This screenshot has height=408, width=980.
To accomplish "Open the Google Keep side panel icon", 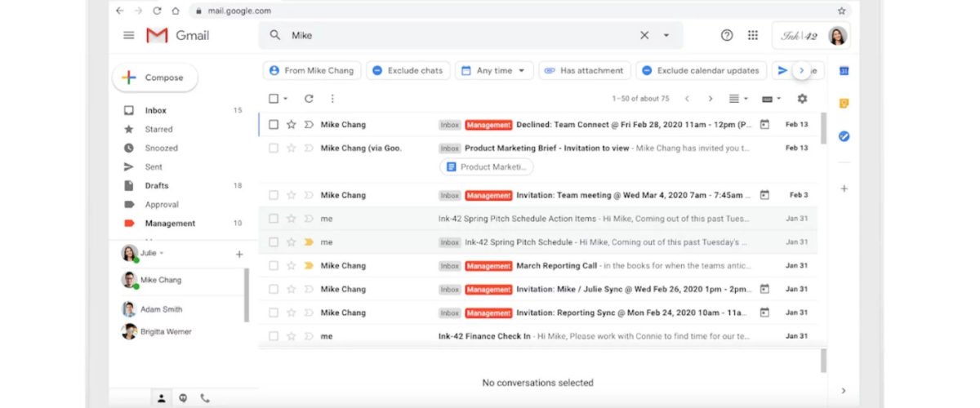I will coord(844,104).
